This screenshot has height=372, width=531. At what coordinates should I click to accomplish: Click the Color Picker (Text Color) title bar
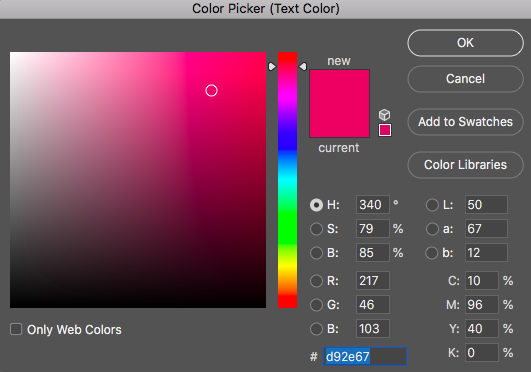(x=266, y=9)
